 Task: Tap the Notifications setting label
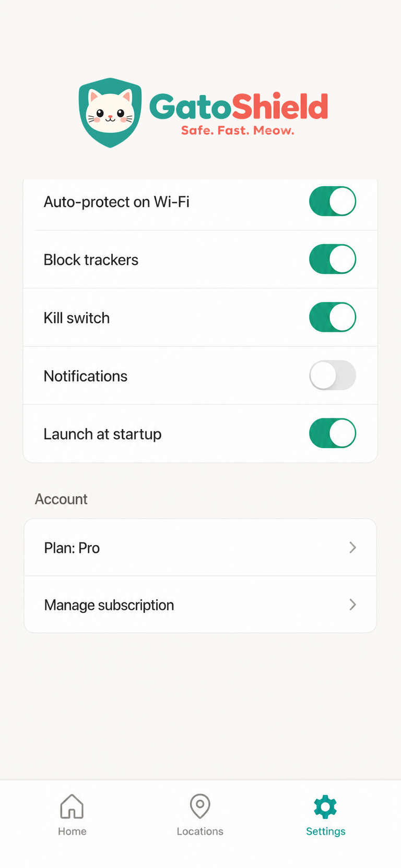(86, 376)
